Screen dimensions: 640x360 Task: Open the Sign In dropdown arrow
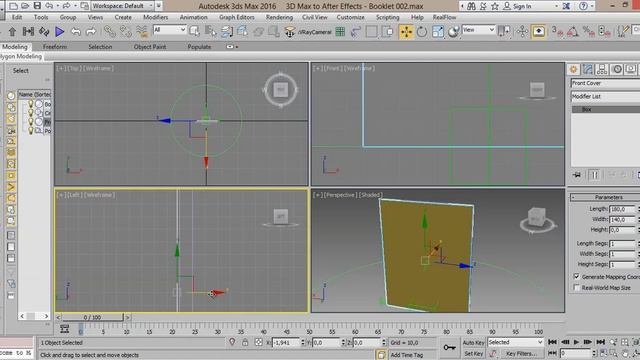556,6
